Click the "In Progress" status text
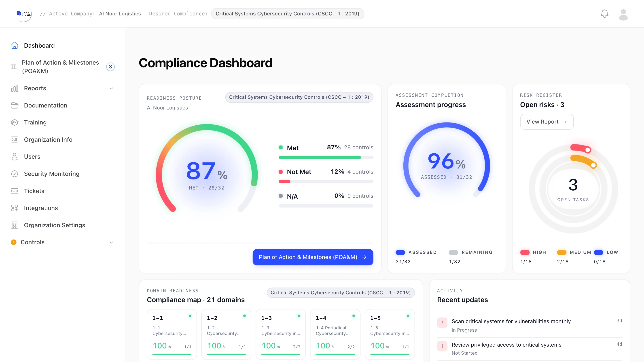 click(x=464, y=330)
